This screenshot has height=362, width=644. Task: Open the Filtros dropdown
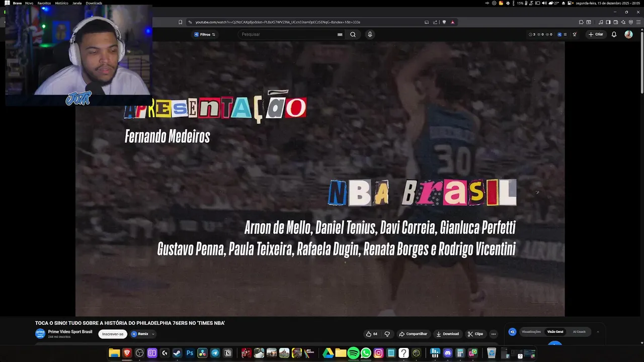tap(205, 35)
